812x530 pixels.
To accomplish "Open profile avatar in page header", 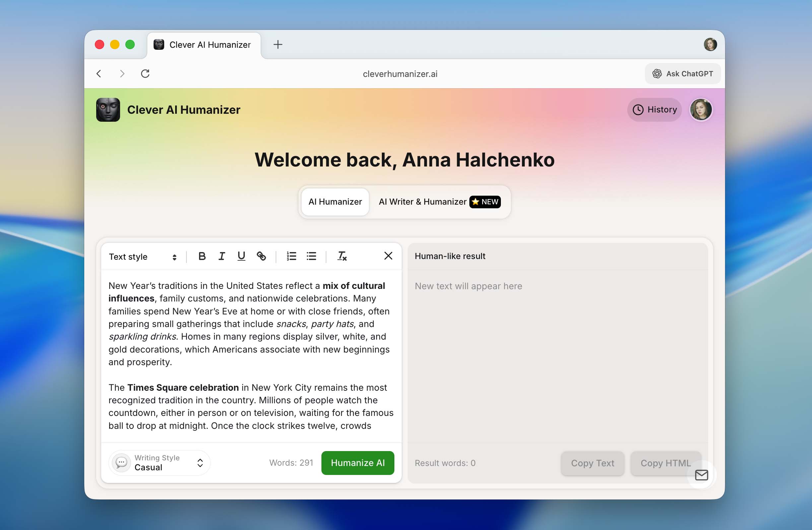I will click(701, 109).
